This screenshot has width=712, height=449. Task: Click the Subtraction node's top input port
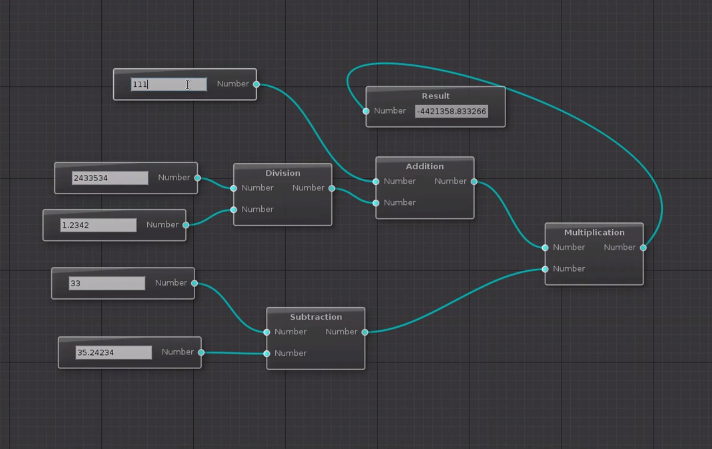click(267, 332)
